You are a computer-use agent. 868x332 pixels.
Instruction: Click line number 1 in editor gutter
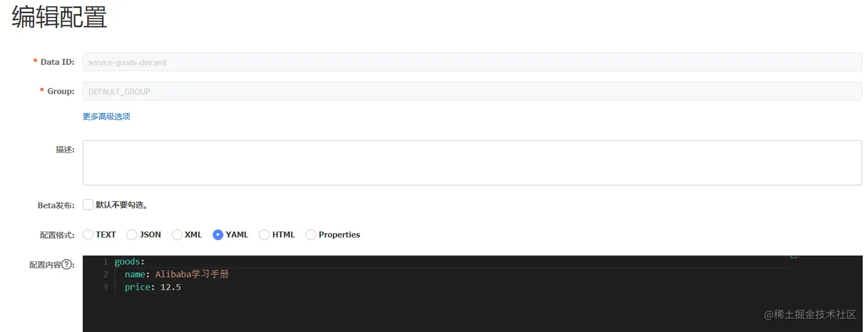[105, 262]
